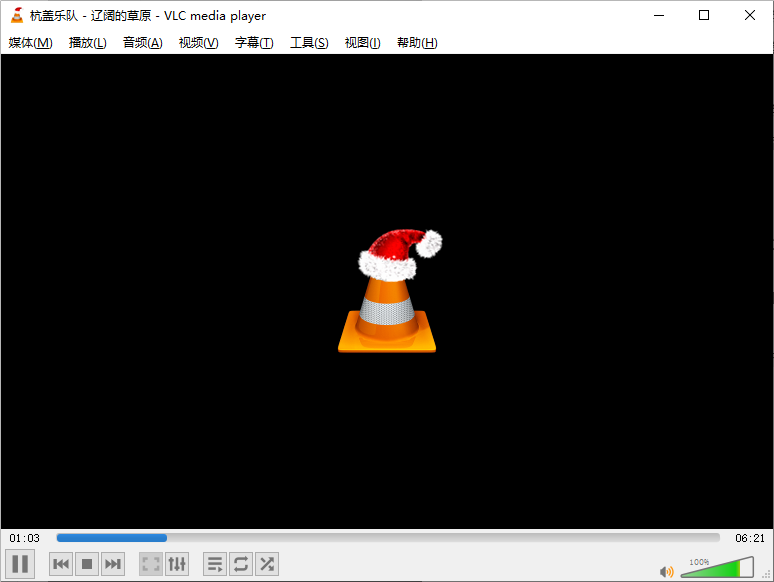The width and height of the screenshot is (774, 582).
Task: Toggle random shuffle playback
Action: (x=267, y=564)
